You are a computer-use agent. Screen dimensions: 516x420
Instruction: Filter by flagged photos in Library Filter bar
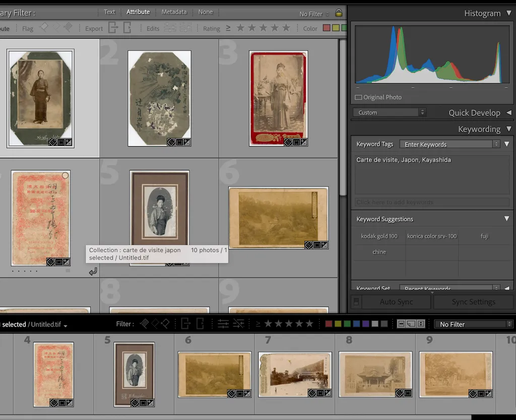(x=44, y=28)
